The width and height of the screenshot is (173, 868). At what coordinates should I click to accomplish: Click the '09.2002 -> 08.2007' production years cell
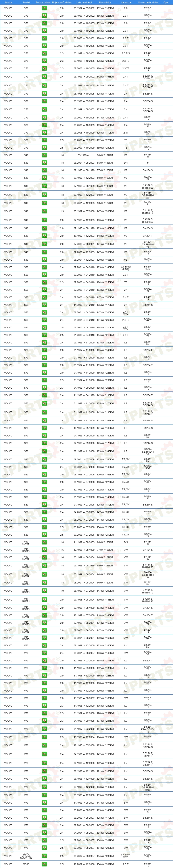coord(84,856)
